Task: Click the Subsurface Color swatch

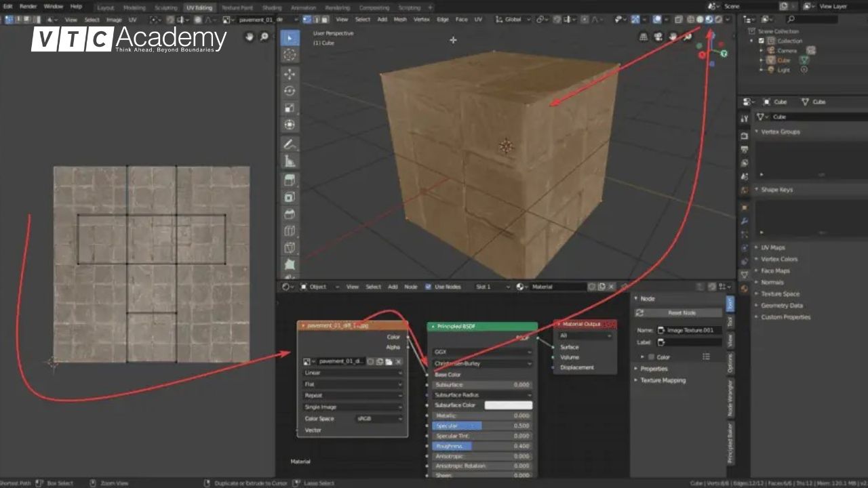Action: (508, 405)
